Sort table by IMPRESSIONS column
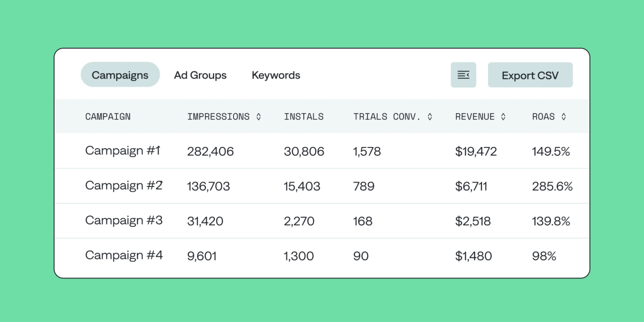The image size is (644, 322). tap(218, 116)
